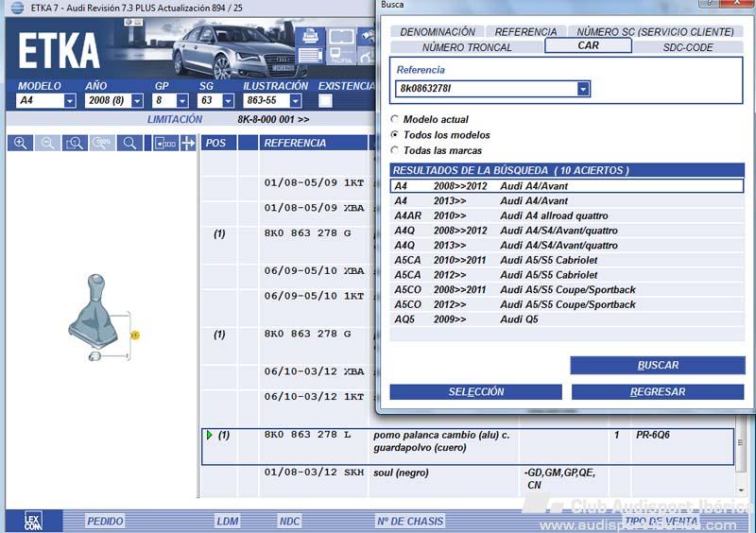Screen dimensions: 756x533
Task: Switch to the NÚMERO TRONCAL tab
Action: pos(467,47)
